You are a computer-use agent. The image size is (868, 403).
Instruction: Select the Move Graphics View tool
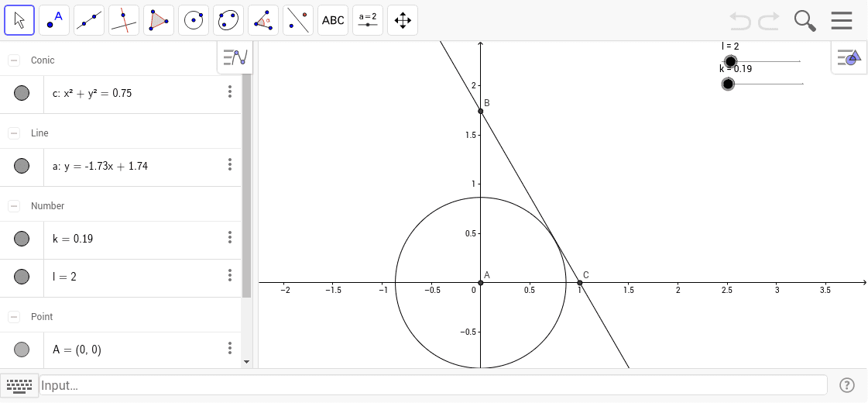point(403,20)
